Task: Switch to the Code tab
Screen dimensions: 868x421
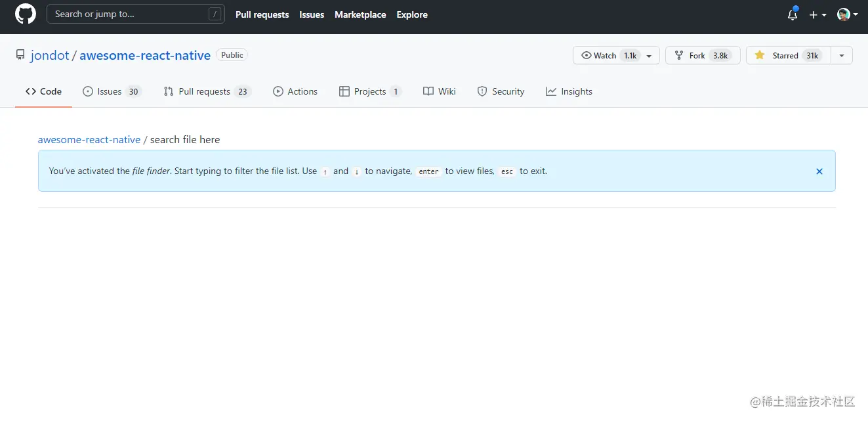Action: [x=43, y=91]
